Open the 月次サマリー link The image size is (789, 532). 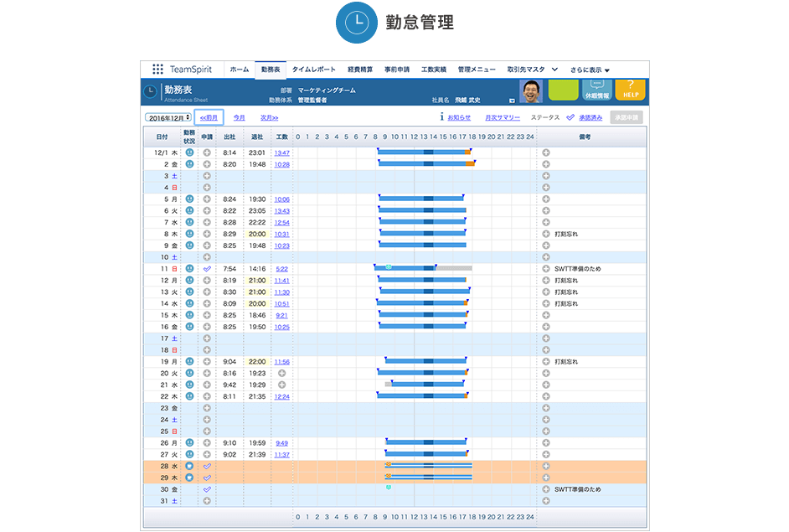pos(503,117)
